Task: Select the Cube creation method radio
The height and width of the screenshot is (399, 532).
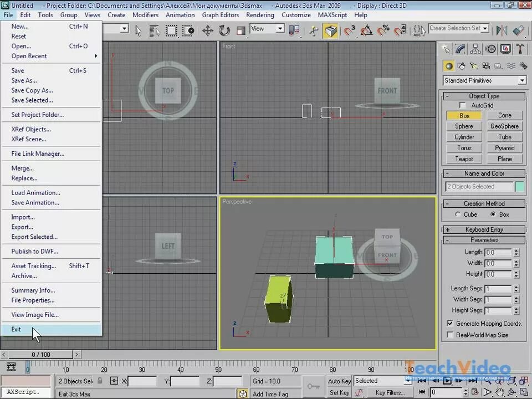Action: tap(458, 214)
